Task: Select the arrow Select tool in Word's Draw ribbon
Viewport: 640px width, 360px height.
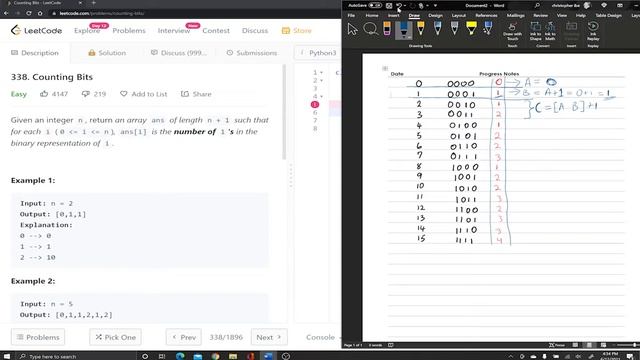Action: point(353,29)
